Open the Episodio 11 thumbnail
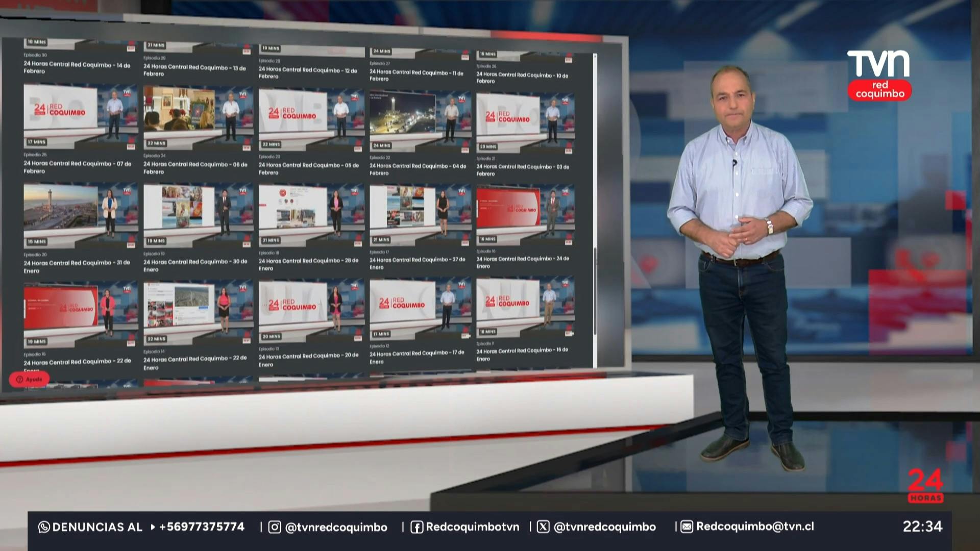Image resolution: width=980 pixels, height=551 pixels. click(525, 307)
